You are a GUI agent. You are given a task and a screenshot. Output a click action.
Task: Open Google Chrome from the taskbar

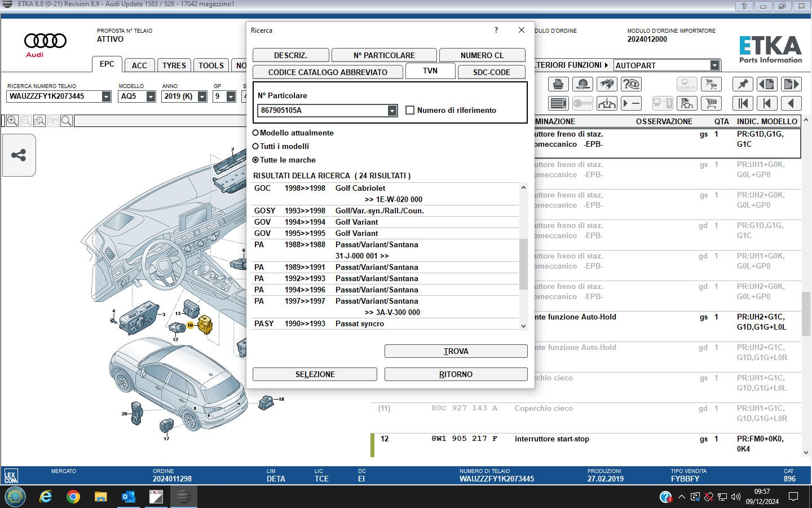tap(73, 497)
